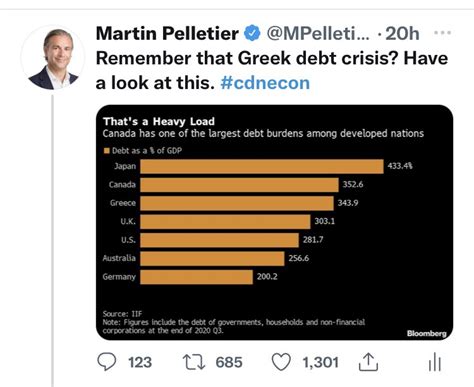Open Martin Pelletier's profile photo

click(53, 58)
